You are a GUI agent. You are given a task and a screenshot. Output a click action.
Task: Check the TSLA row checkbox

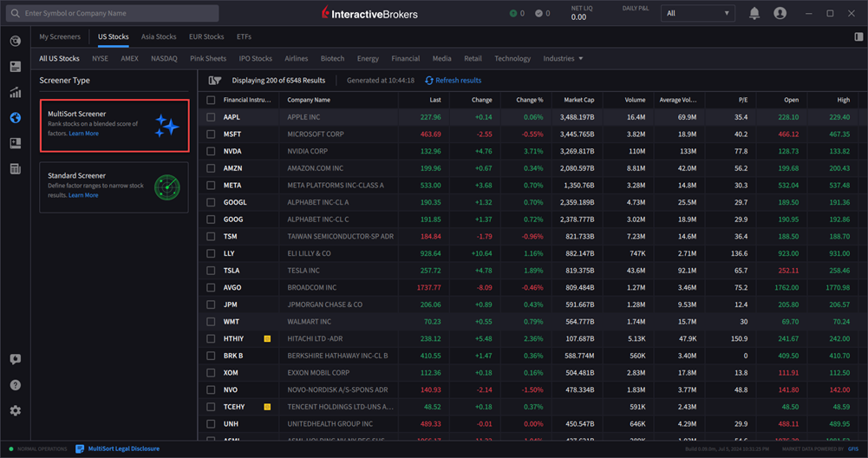(211, 271)
